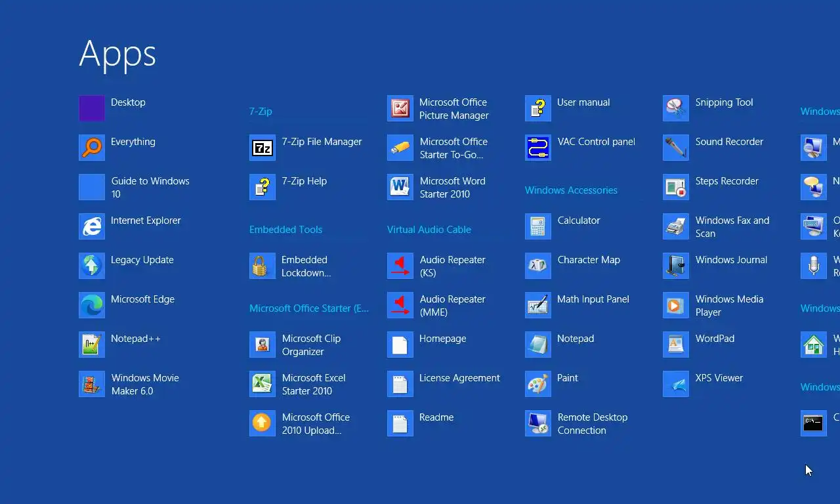Click the 'Character Map' label text
The image size is (840, 504).
pos(589,260)
